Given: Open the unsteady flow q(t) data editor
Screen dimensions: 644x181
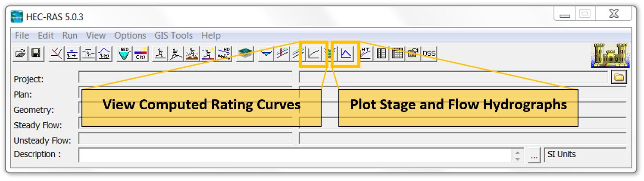Looking at the screenshot, I should (104, 54).
